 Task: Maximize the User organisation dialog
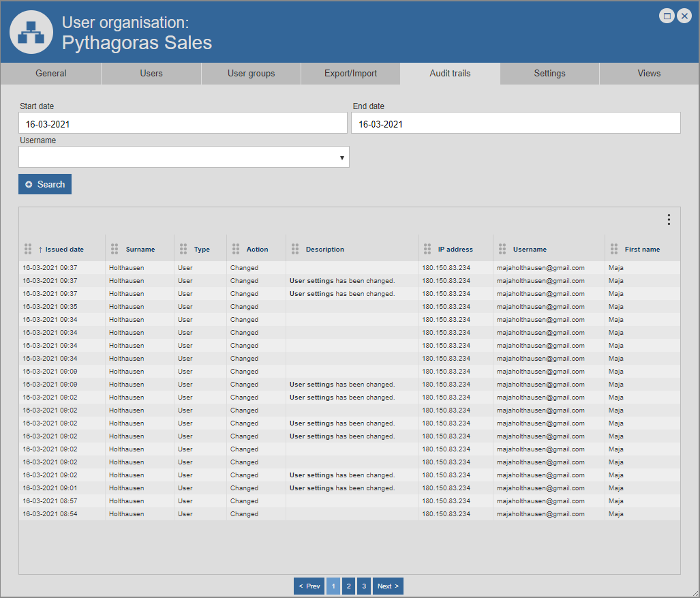(667, 16)
